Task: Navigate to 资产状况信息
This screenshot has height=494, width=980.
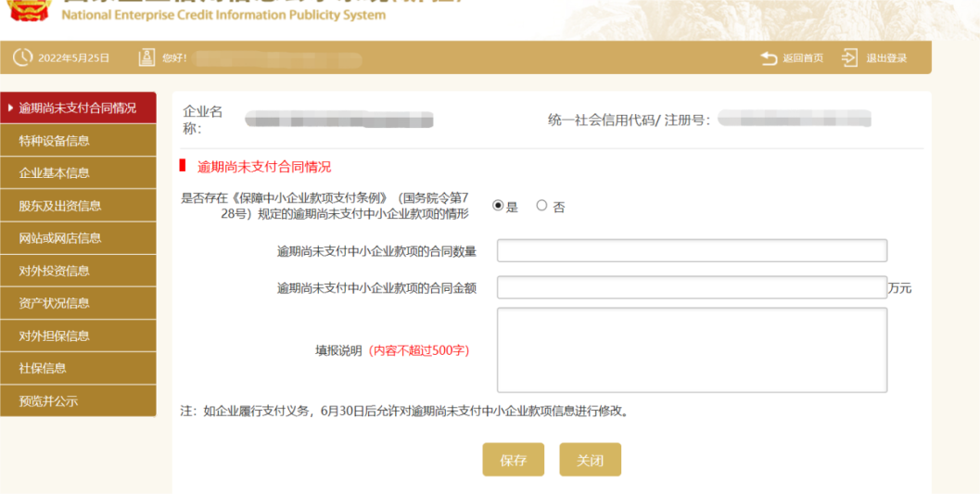Action: tap(78, 303)
